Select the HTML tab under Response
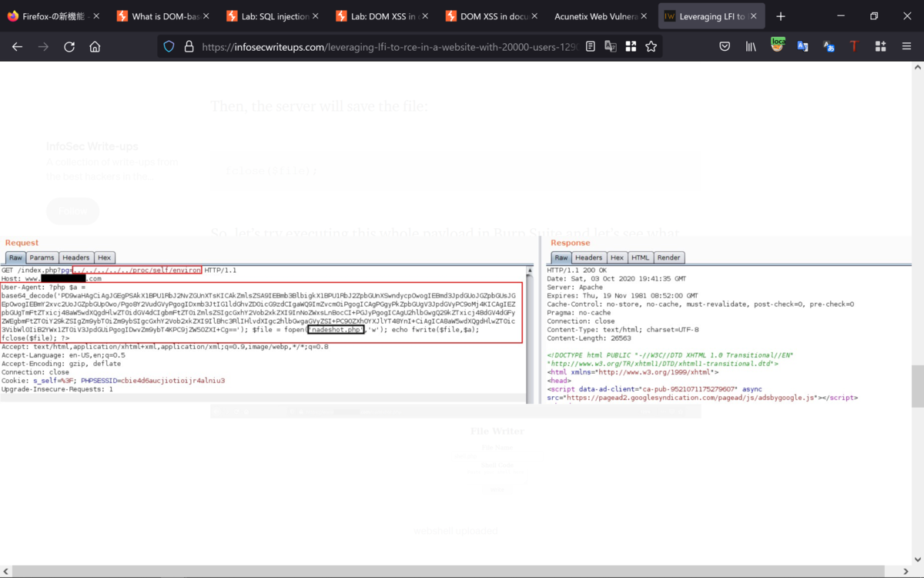The image size is (924, 578). (640, 257)
